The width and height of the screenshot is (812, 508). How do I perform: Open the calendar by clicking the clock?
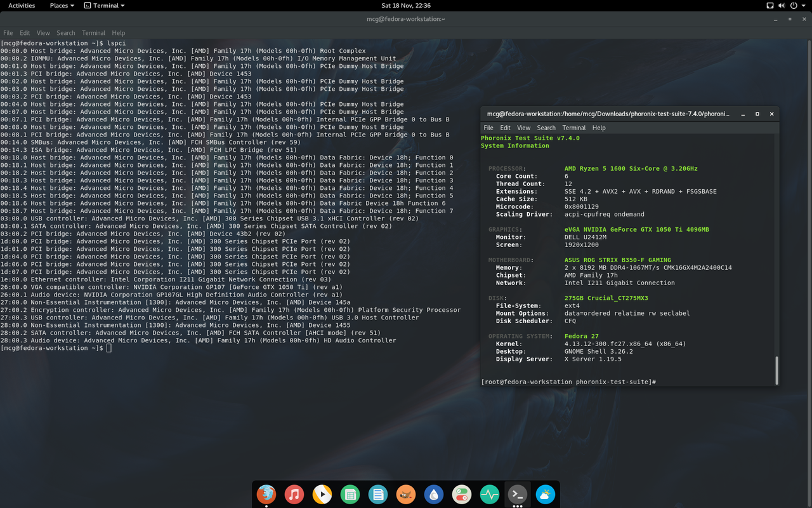click(405, 5)
